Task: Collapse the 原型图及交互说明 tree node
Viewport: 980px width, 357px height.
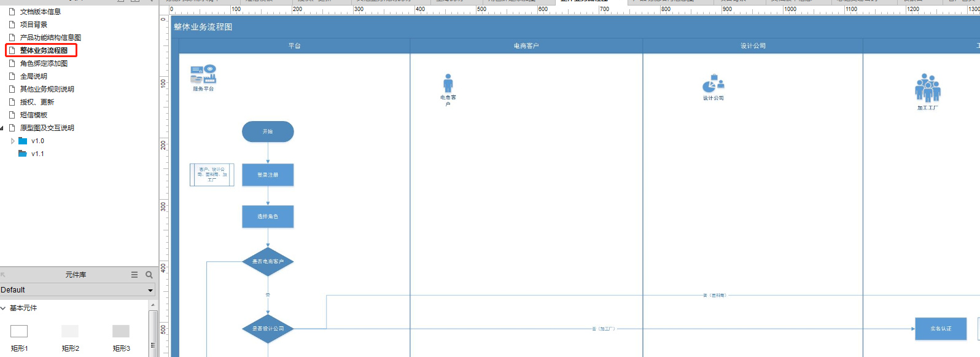Action: [x=2, y=128]
